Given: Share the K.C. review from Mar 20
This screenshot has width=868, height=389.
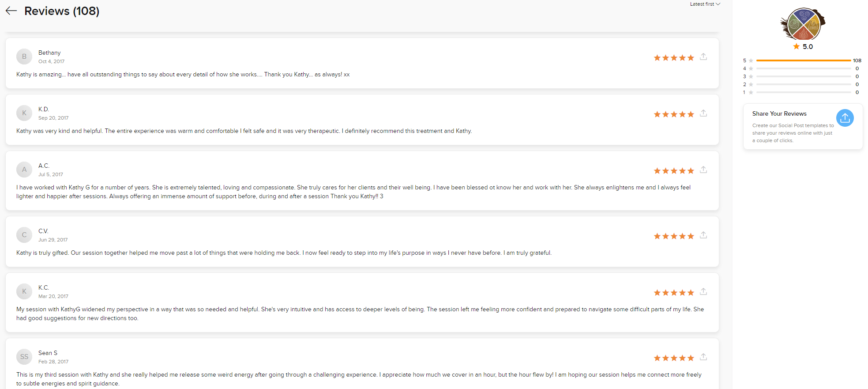Looking at the screenshot, I should point(703,292).
